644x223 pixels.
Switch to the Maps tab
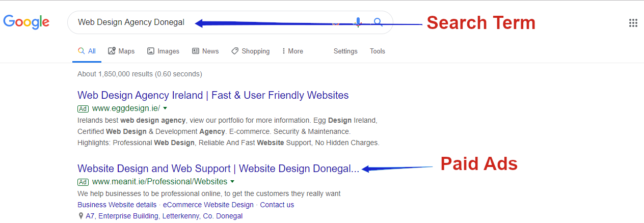click(121, 51)
